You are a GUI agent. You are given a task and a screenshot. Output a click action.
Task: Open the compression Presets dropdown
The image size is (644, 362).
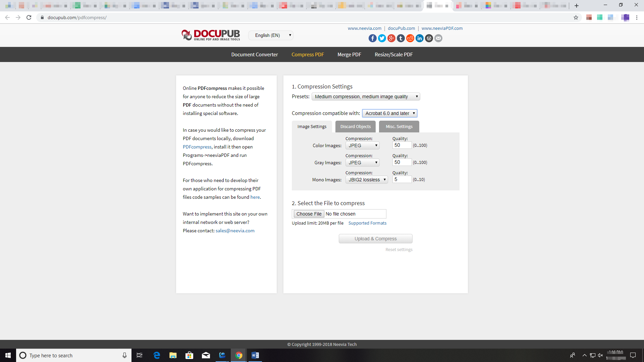tap(366, 96)
